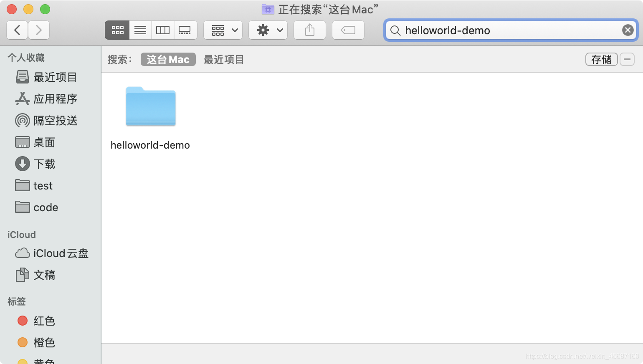Select the 这台 Mac search scope

pyautogui.click(x=168, y=59)
